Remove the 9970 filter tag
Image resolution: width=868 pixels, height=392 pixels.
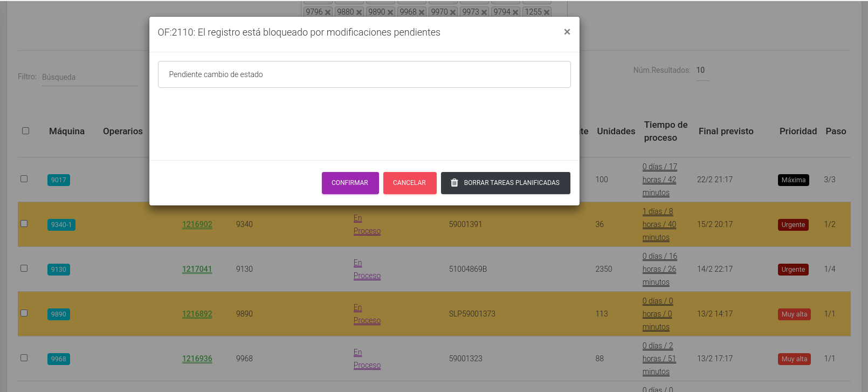point(453,12)
